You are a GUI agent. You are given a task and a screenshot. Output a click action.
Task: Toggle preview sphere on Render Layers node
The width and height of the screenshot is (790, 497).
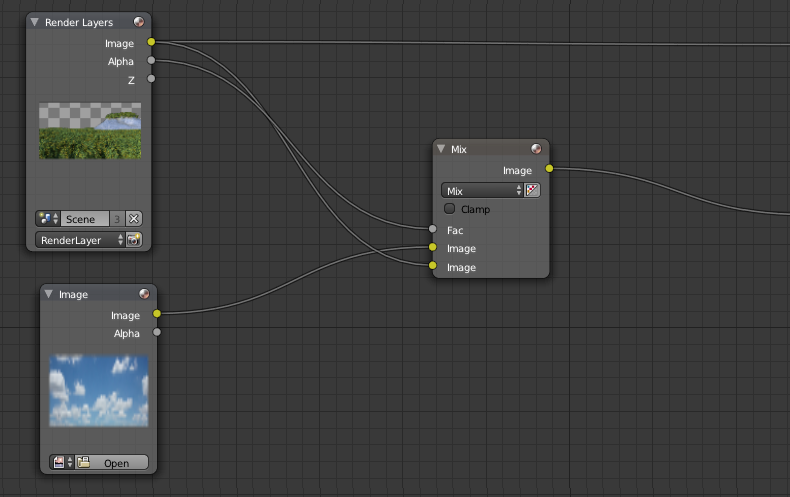click(x=139, y=22)
